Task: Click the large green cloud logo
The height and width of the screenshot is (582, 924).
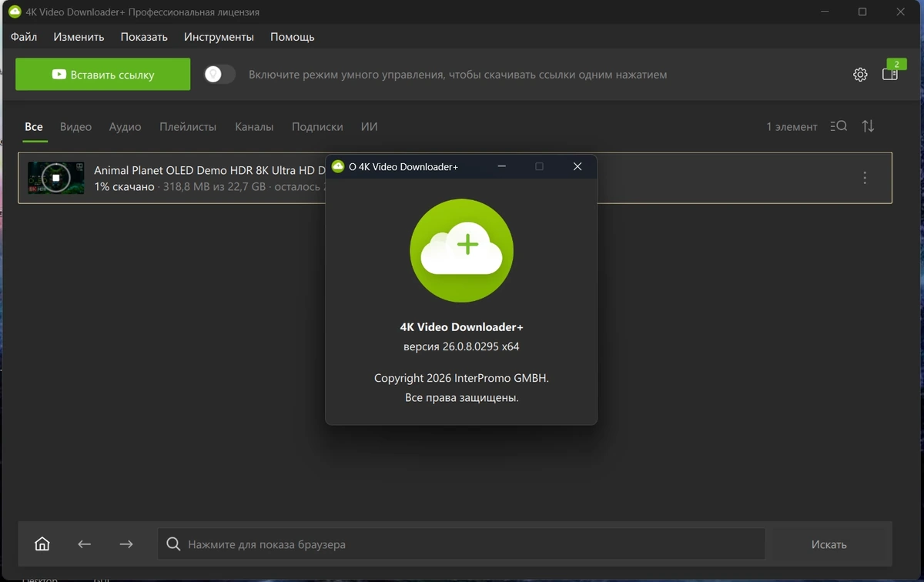Action: pos(461,250)
